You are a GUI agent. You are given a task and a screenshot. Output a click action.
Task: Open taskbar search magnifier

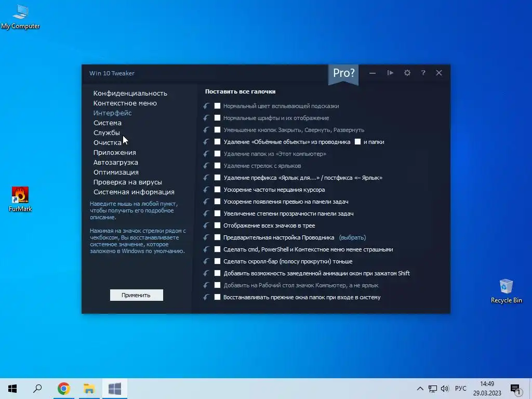tap(37, 389)
